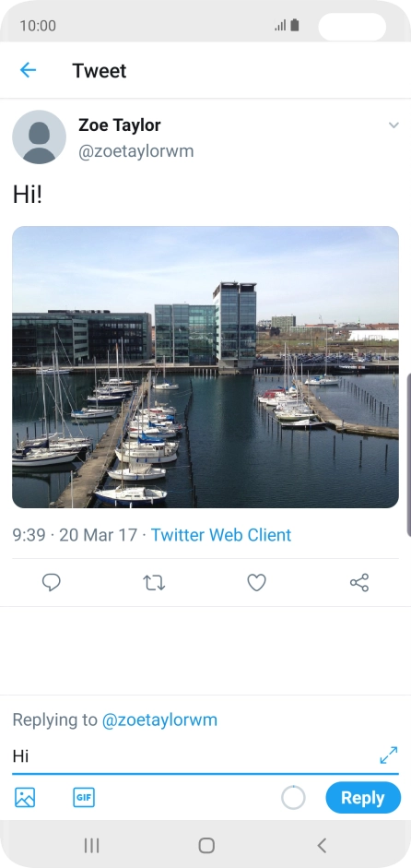Add a GIF to the reply
Image resolution: width=411 pixels, height=868 pixels.
point(84,798)
